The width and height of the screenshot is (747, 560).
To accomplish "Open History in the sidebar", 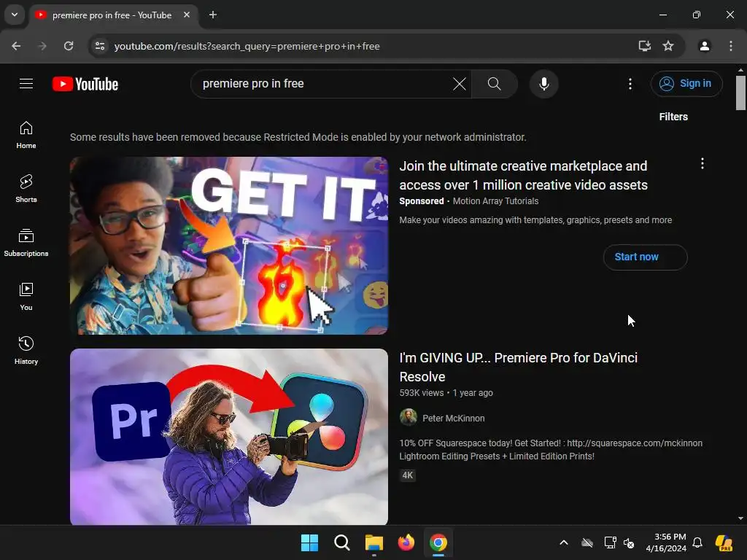I will click(26, 350).
